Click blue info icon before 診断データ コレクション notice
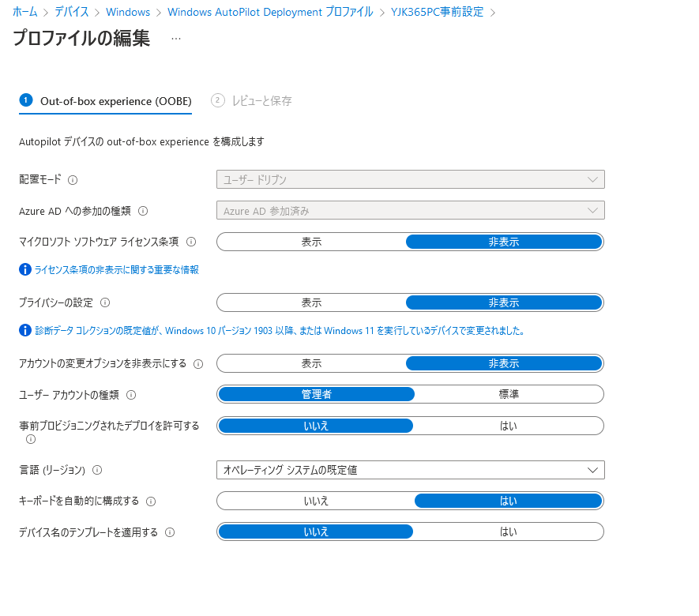The image size is (699, 616). (25, 330)
